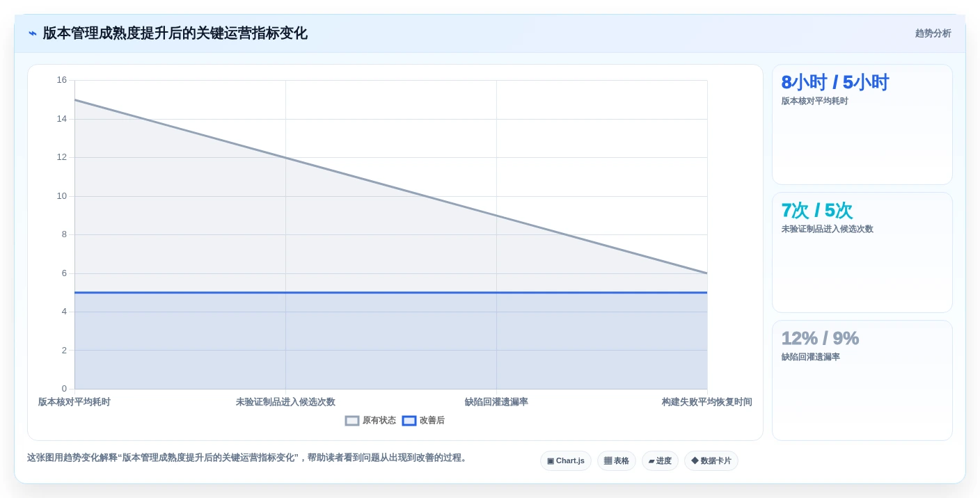The height and width of the screenshot is (498, 980).
Task: Click the 原有状态 legend label
Action: tap(379, 421)
